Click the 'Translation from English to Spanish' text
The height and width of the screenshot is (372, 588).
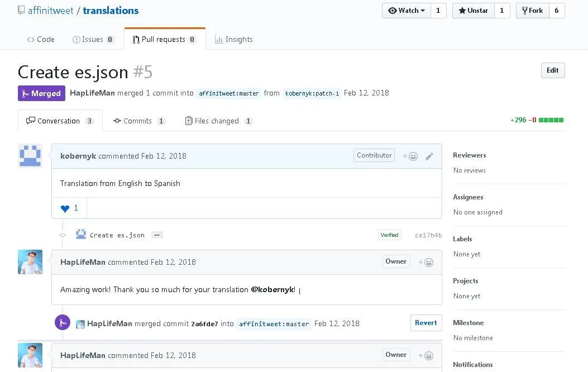coord(120,183)
